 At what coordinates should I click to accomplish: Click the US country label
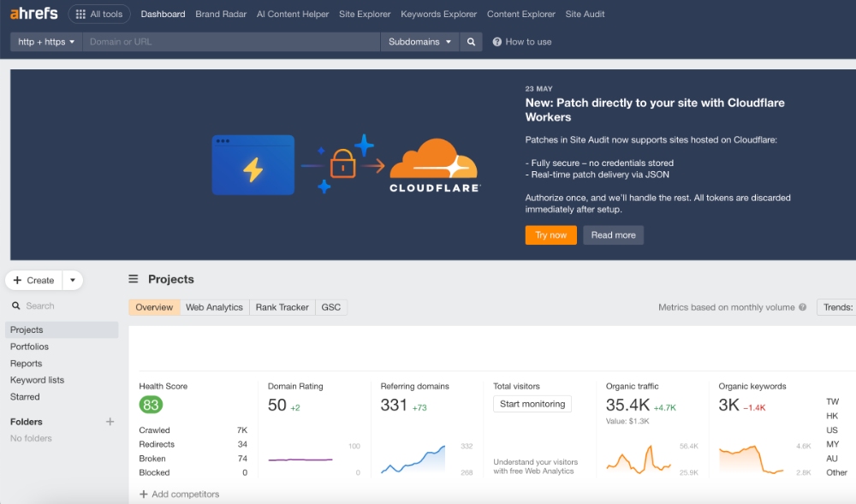point(832,430)
